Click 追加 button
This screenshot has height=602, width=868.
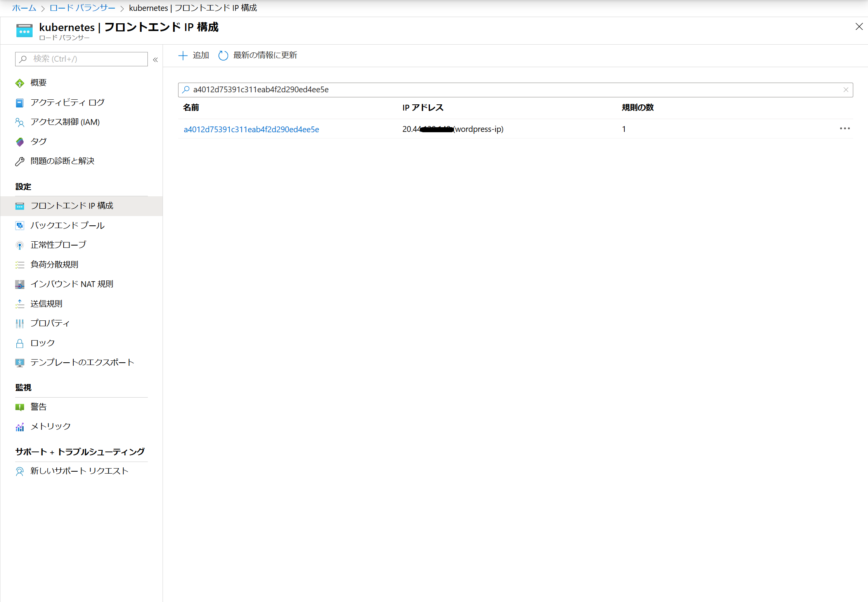(x=194, y=55)
